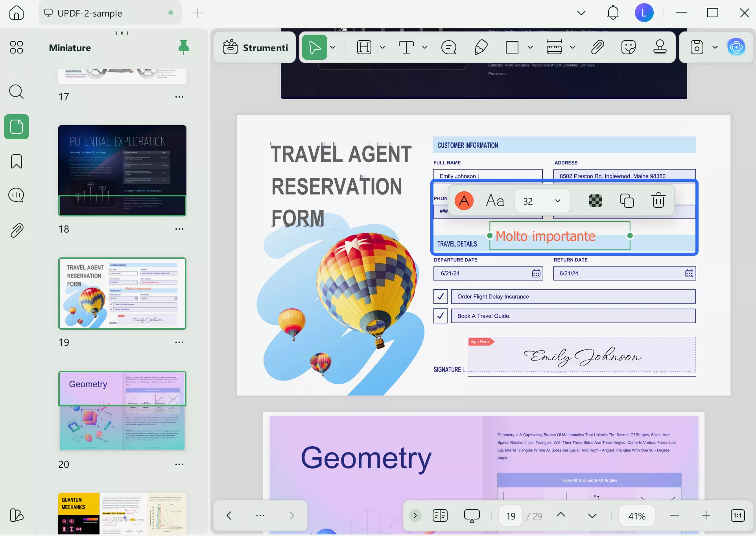756x536 pixels.
Task: Open the stamp tool in toolbar
Action: [x=660, y=47]
